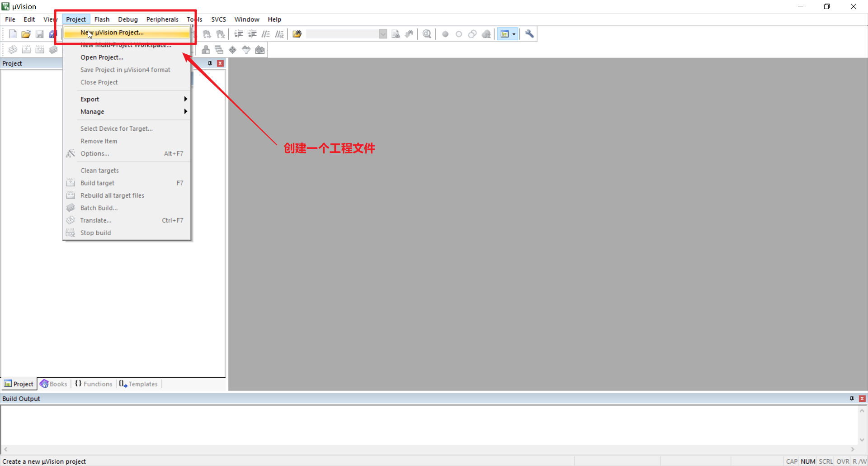Open the Window layout dropdown arrow

click(514, 34)
